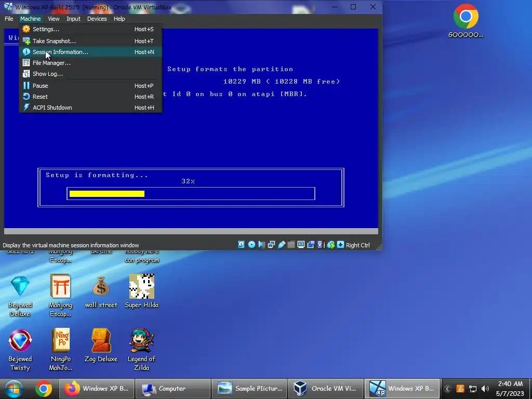Select the Bejeweled Deluxe desktop icon

point(20,296)
